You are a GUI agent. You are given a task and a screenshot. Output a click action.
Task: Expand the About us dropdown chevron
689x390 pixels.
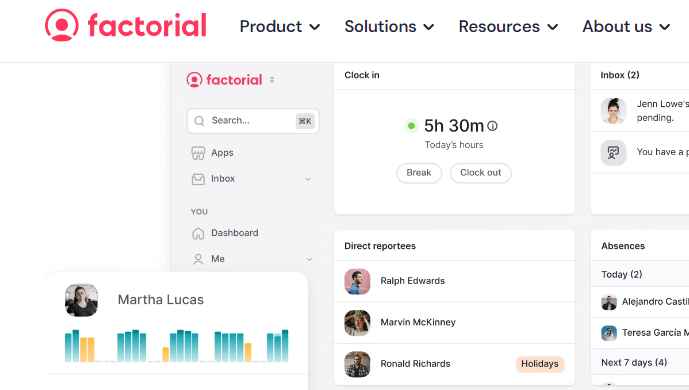tap(665, 27)
